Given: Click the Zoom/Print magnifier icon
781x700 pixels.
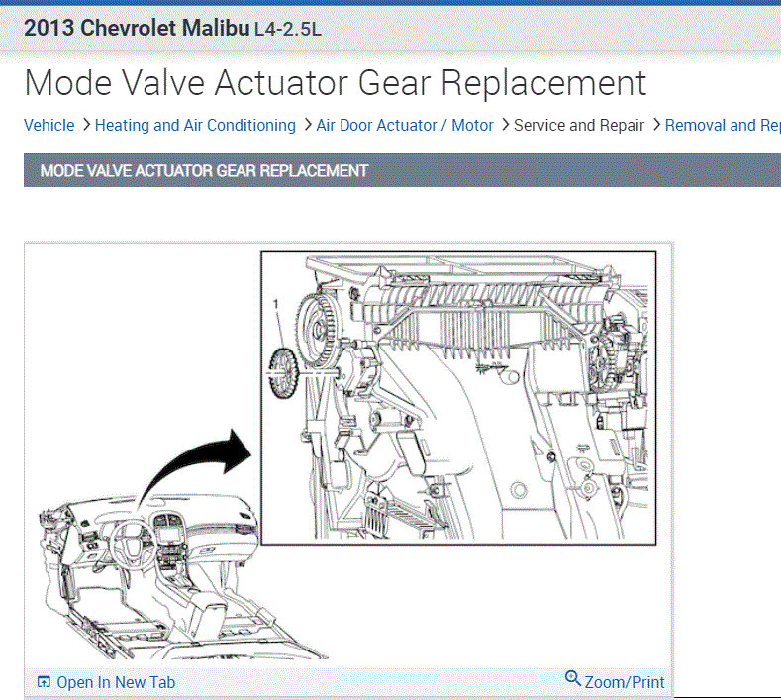Looking at the screenshot, I should click(x=573, y=678).
